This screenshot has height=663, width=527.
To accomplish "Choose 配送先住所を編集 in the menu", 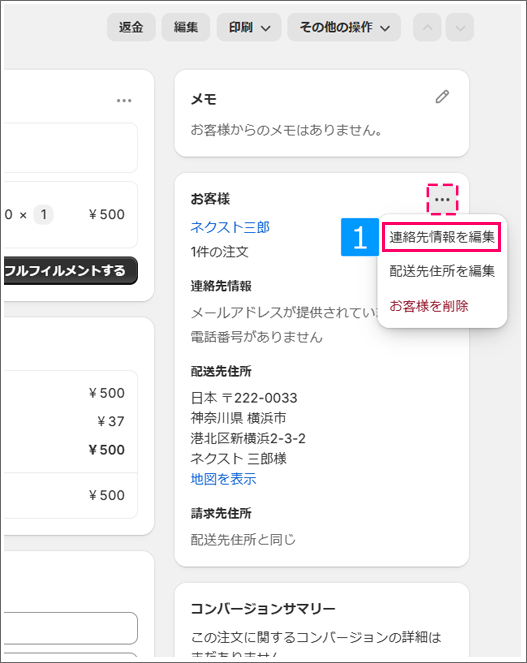I will click(442, 271).
